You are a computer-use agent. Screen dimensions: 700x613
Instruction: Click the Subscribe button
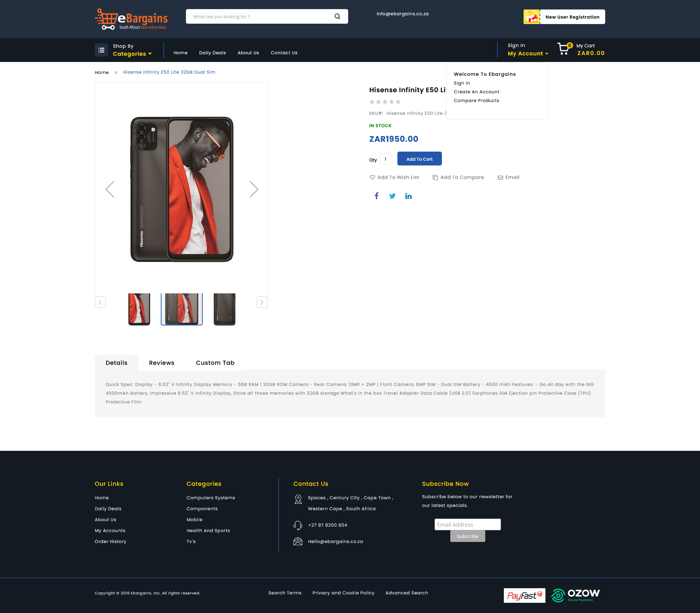[x=468, y=536]
